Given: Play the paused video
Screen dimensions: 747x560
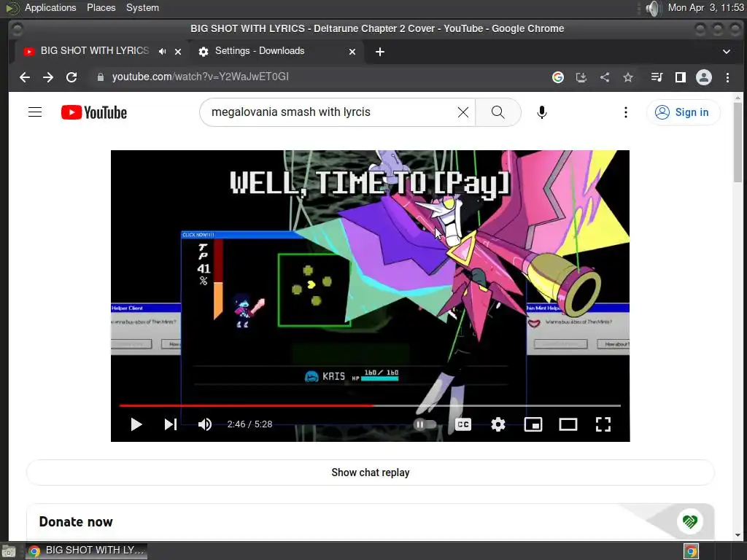Looking at the screenshot, I should coord(136,424).
